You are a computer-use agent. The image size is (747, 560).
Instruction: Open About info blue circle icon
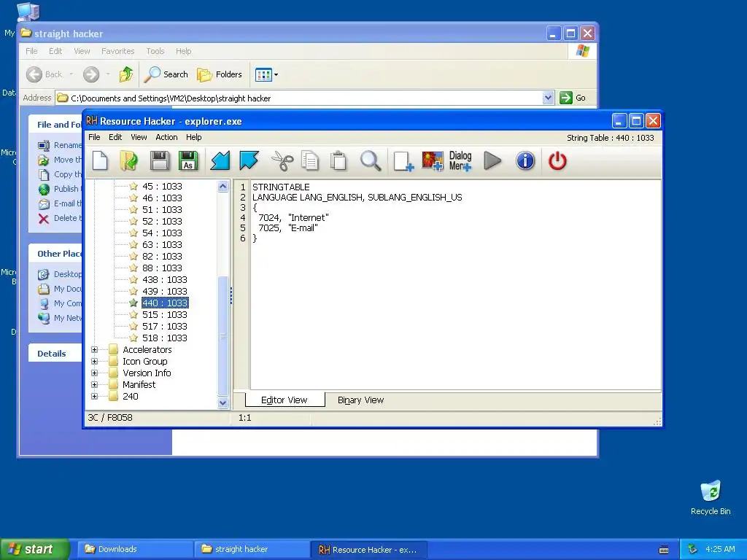(525, 161)
